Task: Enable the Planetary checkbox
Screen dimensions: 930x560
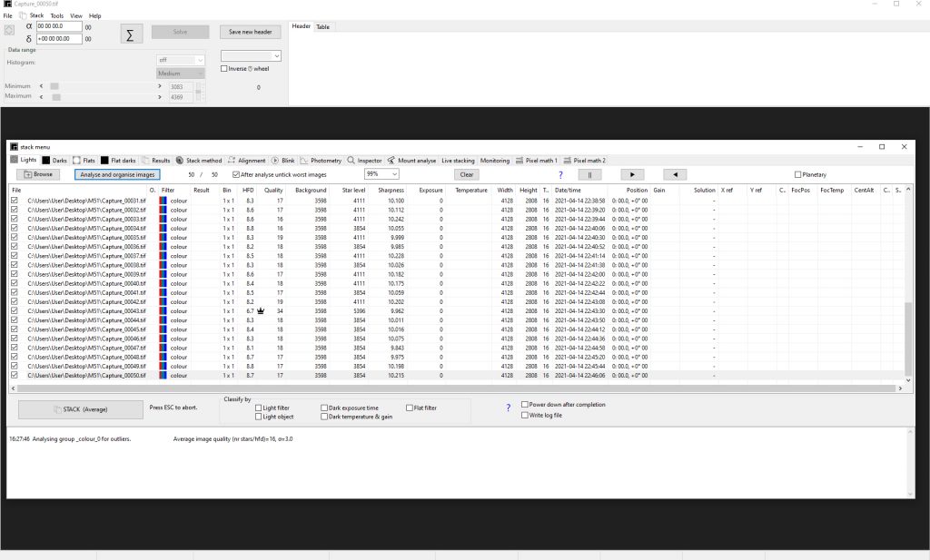Action: tap(797, 175)
